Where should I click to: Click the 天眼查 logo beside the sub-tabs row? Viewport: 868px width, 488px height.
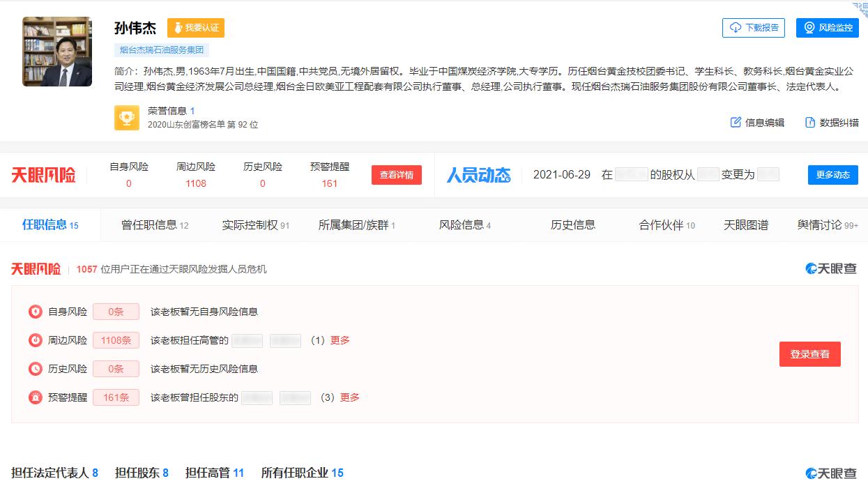point(832,473)
